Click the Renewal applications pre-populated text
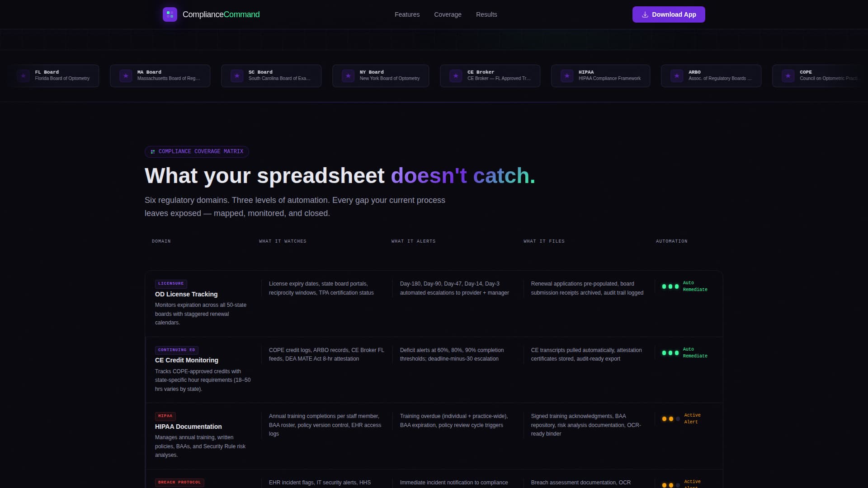Viewport: 868px width, 488px height. [587, 288]
